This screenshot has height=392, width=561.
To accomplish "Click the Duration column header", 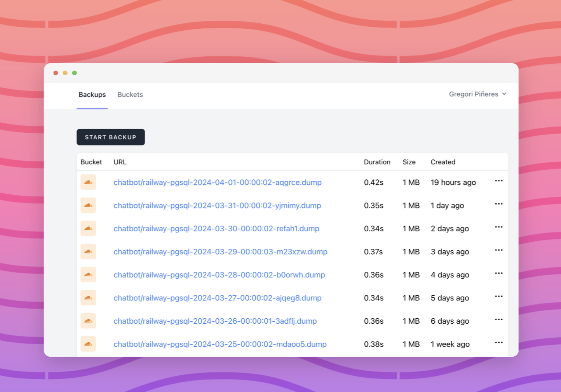I will (x=377, y=162).
